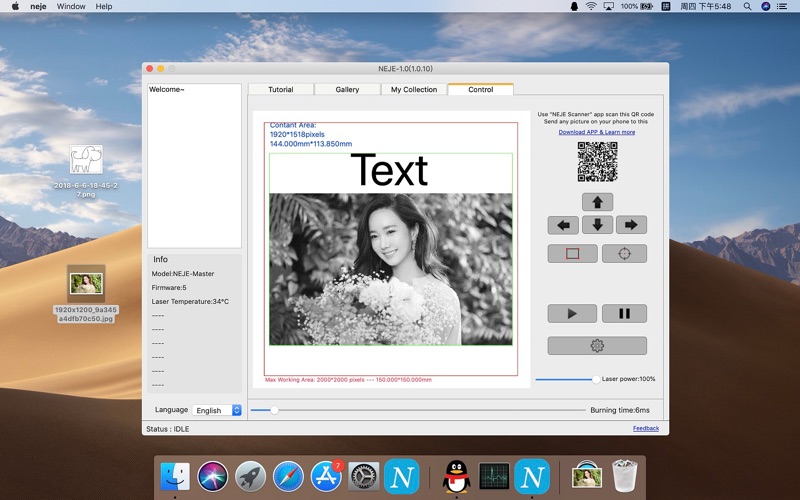The image size is (800, 500).
Task: Click the Burning time slider track
Action: coord(418,410)
